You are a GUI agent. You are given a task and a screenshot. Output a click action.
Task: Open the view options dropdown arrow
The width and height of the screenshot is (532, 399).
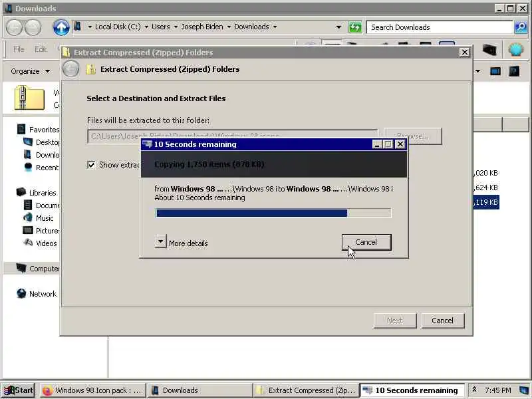point(477,71)
